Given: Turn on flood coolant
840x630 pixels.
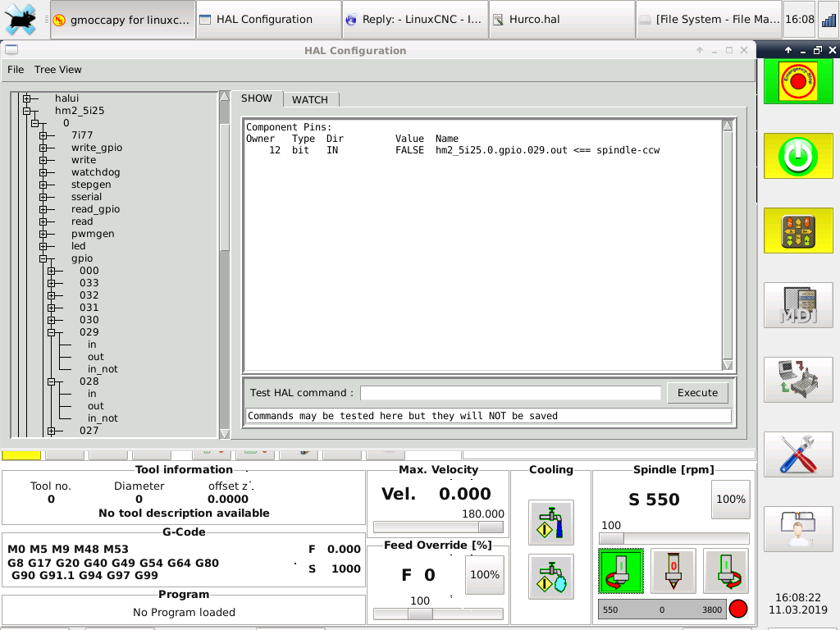Looking at the screenshot, I should (x=550, y=523).
